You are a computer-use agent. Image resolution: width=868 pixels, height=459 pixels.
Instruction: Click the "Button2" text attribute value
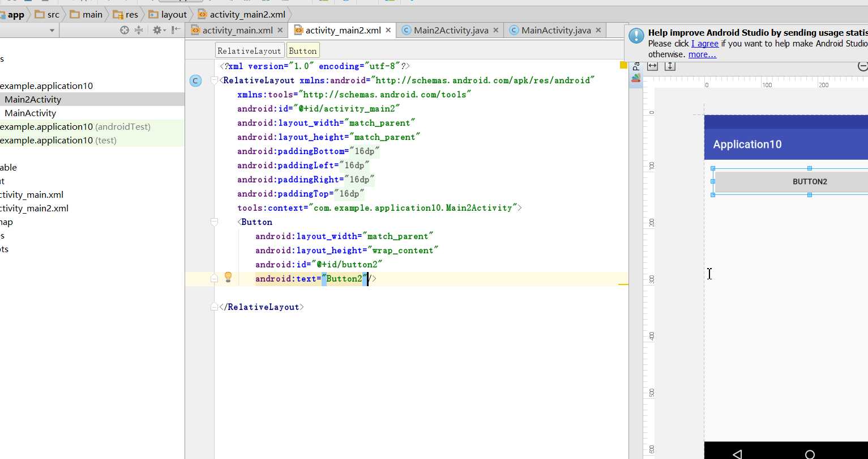coord(344,279)
